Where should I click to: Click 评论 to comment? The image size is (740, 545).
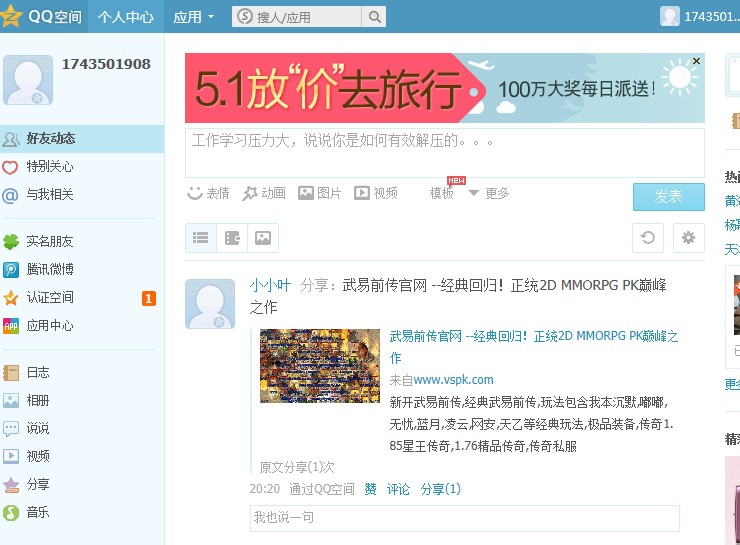click(x=398, y=489)
